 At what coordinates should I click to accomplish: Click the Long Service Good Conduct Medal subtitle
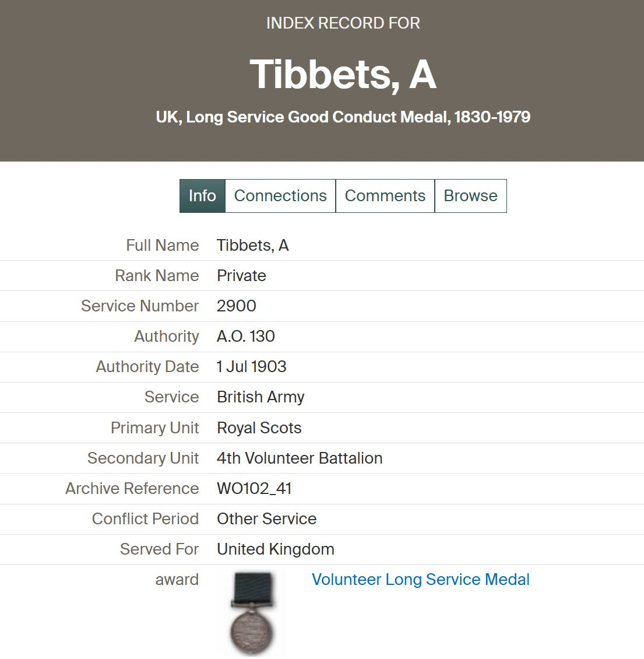343,117
